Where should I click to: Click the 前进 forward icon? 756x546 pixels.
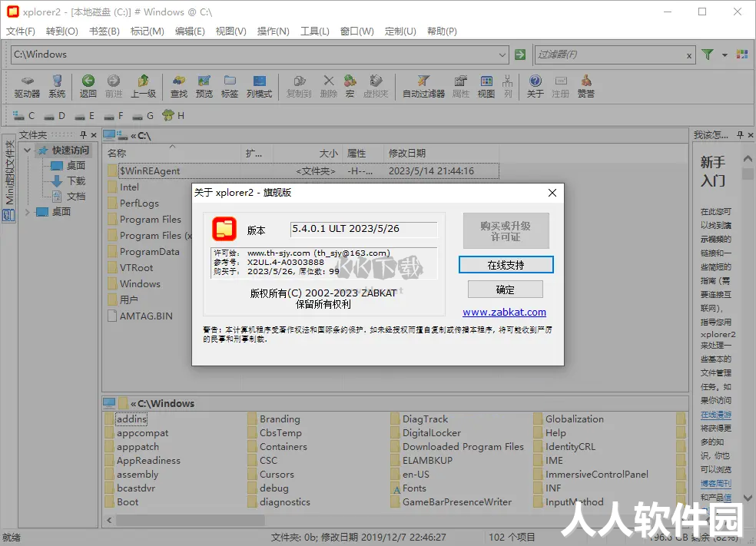tap(114, 86)
